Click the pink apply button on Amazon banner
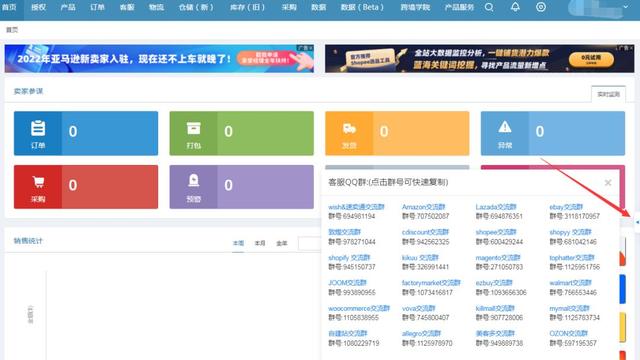The width and height of the screenshot is (640, 360). pyautogui.click(x=266, y=59)
